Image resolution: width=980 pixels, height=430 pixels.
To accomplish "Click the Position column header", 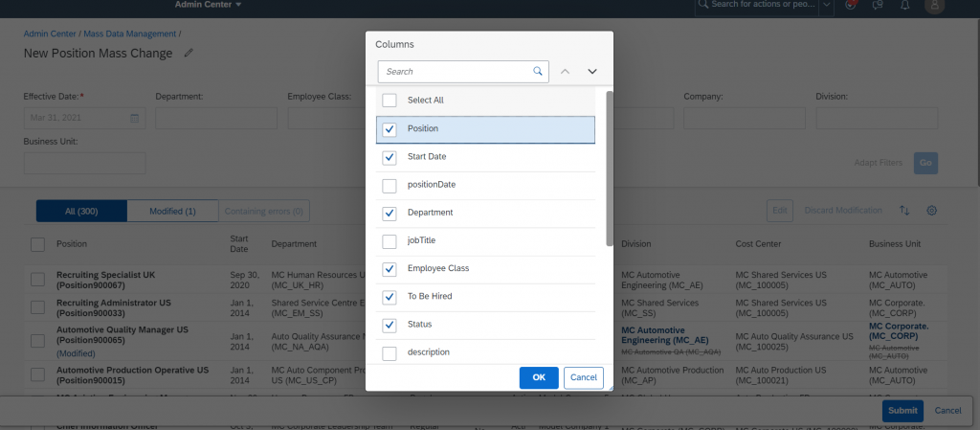I will (72, 244).
